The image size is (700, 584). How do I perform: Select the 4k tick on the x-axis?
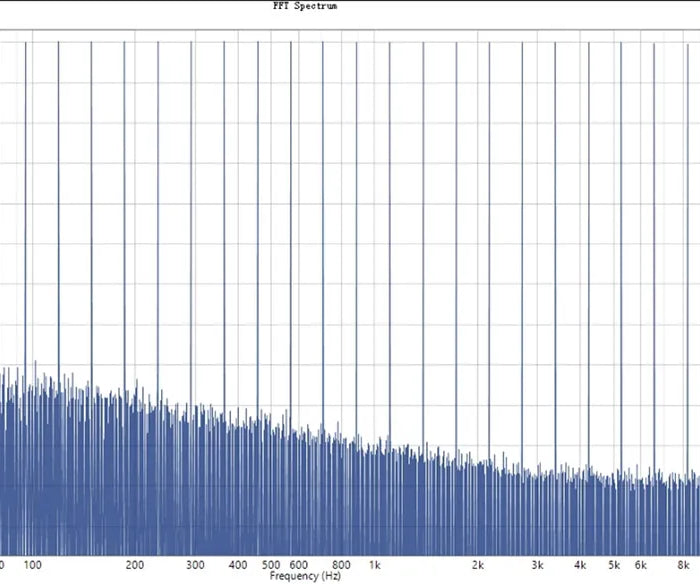click(581, 565)
